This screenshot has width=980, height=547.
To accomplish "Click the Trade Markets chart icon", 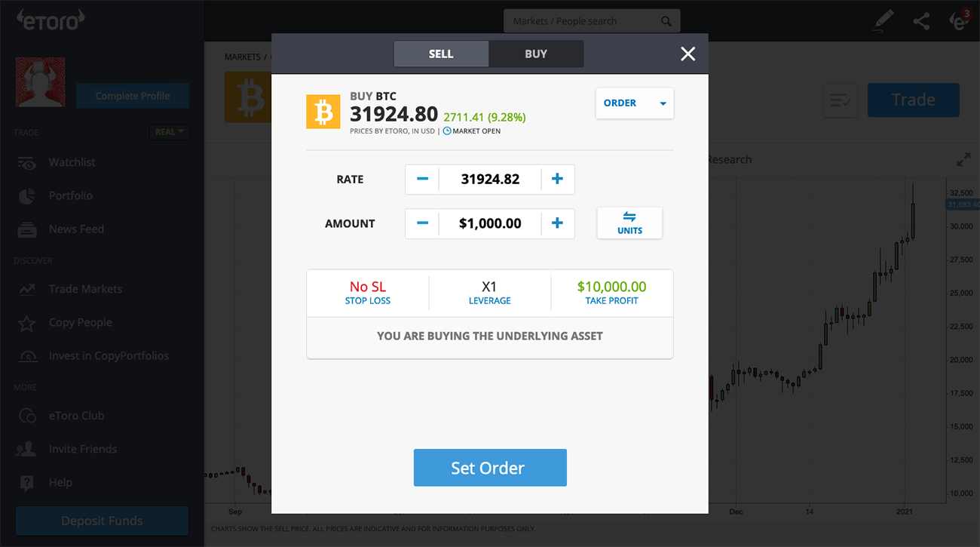I will 27,289.
